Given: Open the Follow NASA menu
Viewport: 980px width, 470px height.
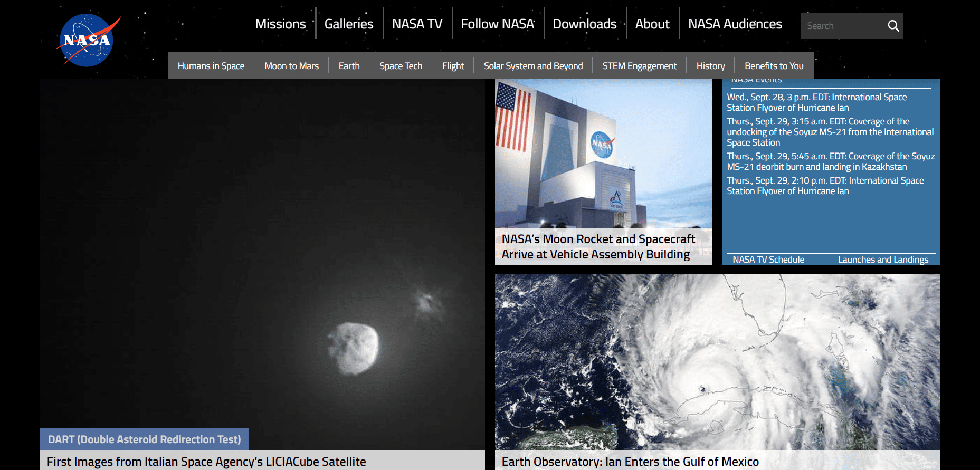Looking at the screenshot, I should pyautogui.click(x=498, y=24).
